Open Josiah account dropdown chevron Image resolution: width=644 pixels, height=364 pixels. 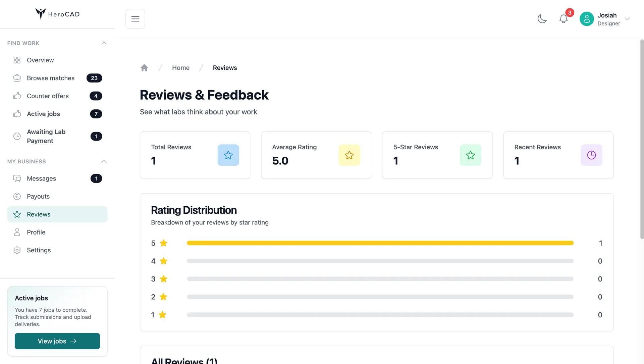(x=628, y=19)
